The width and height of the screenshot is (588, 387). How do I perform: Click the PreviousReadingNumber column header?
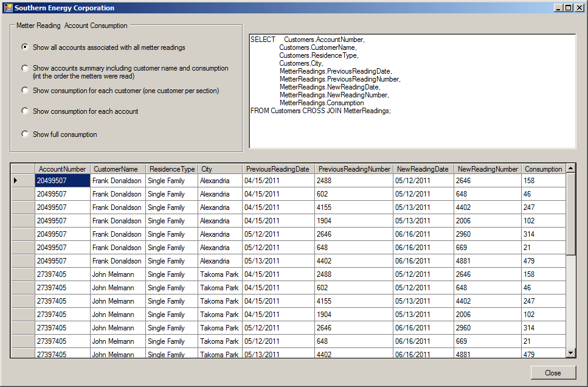[x=354, y=169]
